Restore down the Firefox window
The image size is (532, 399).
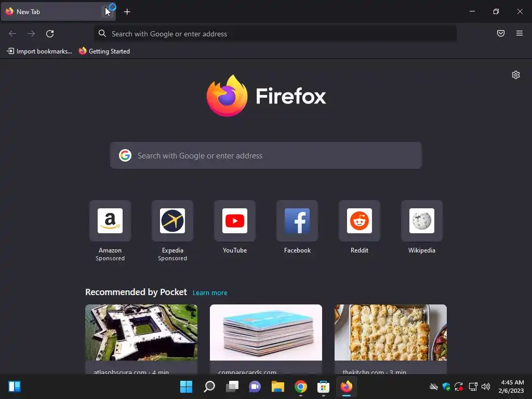[496, 11]
